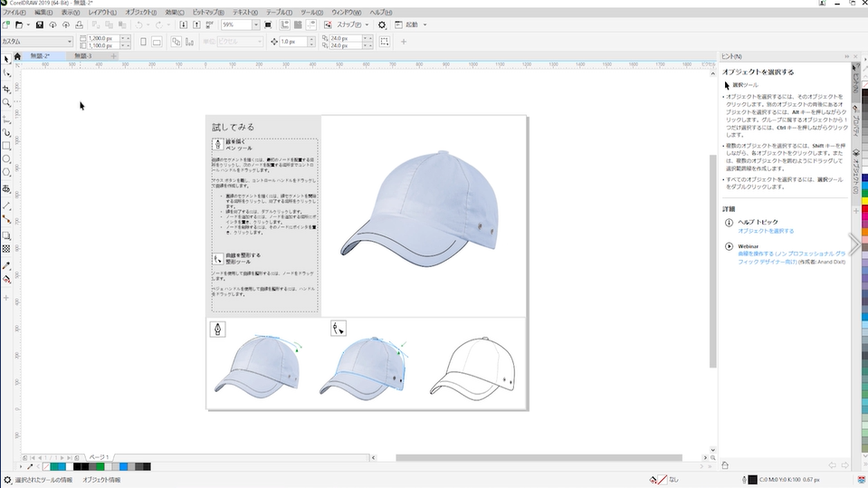
Task: Open the zoom level 59% dropdown
Action: 256,25
